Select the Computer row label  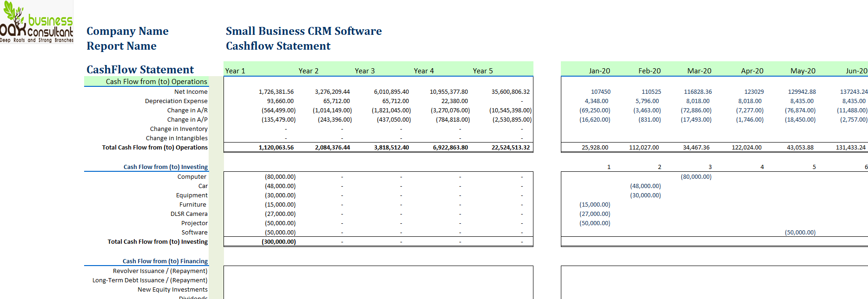[x=192, y=177]
